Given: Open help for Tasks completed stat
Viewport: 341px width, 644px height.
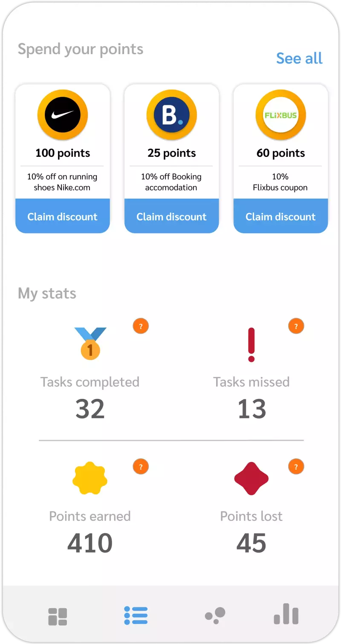Looking at the screenshot, I should (141, 326).
